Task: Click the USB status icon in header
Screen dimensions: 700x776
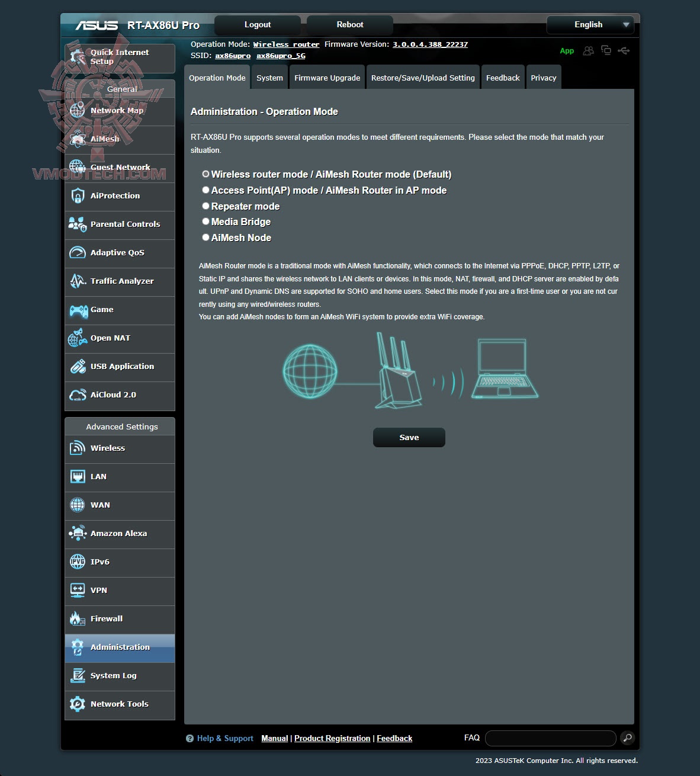Action: (x=624, y=50)
